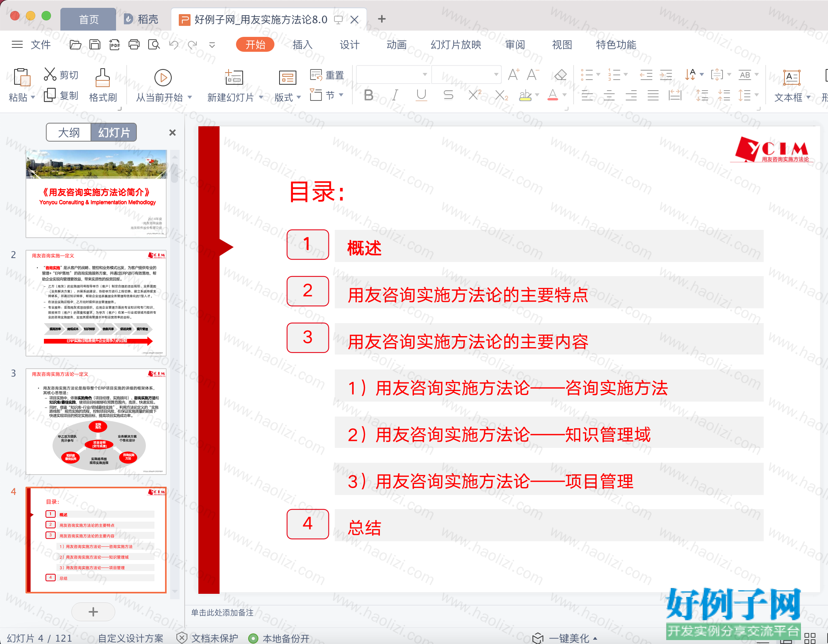The width and height of the screenshot is (828, 644).
Task: Click the notes field 单击此处添加备注
Action: point(222,613)
